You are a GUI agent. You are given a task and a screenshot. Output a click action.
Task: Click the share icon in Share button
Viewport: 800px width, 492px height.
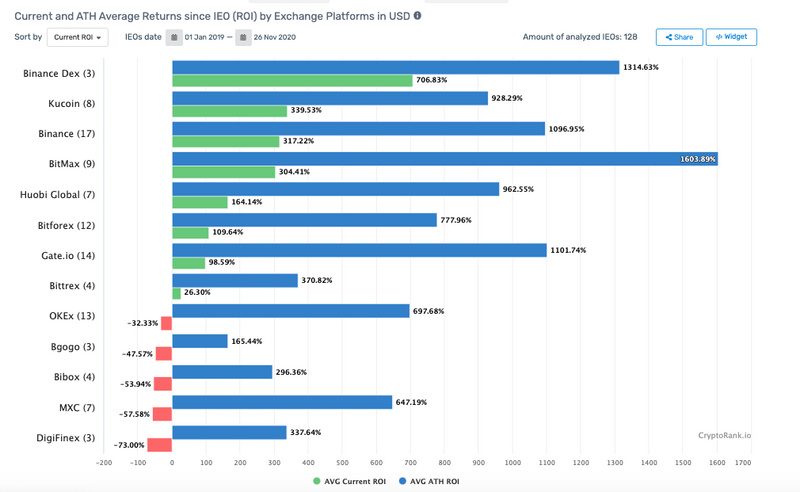[x=668, y=37]
